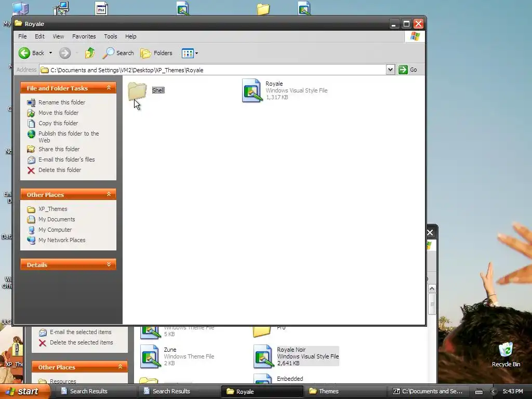Click the green Go arrow button
Screen dimensions: 532x399
point(403,70)
